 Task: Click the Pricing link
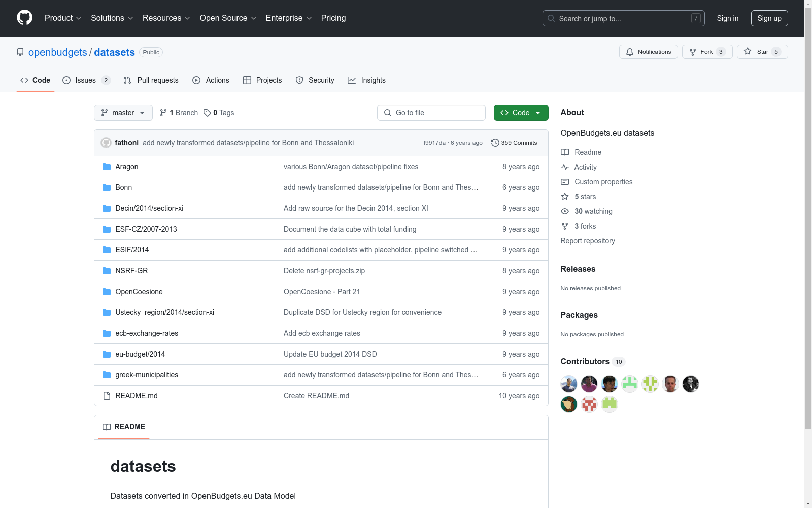click(333, 18)
